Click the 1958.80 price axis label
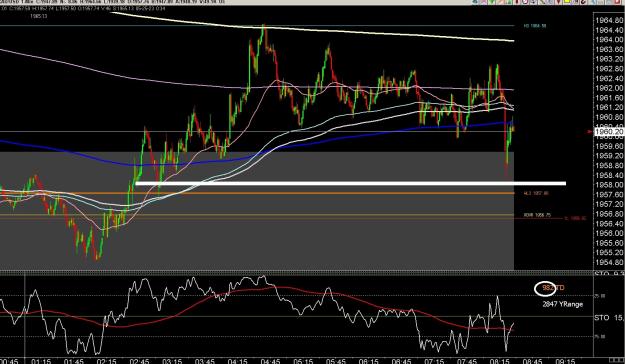The width and height of the screenshot is (625, 364). point(610,165)
